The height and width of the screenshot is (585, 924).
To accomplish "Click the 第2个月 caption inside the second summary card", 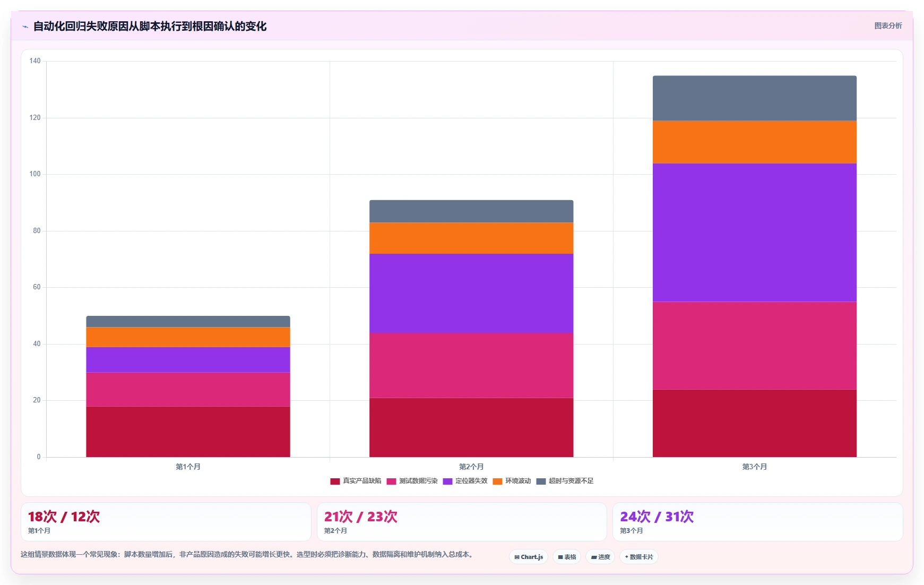I will (x=335, y=531).
